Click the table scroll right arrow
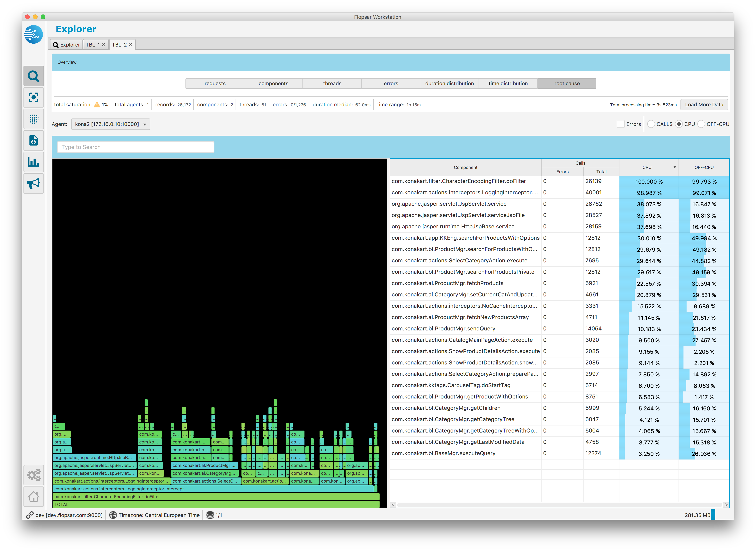This screenshot has width=756, height=551. point(726,505)
